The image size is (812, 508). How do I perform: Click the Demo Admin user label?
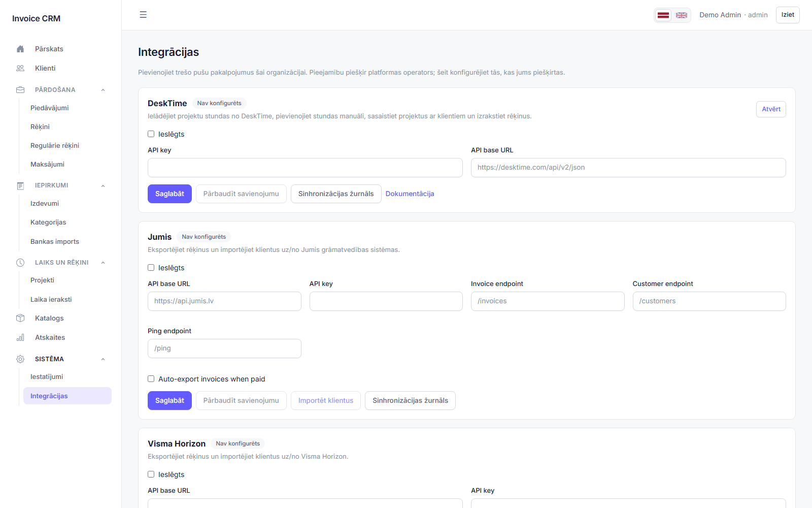pyautogui.click(x=720, y=15)
